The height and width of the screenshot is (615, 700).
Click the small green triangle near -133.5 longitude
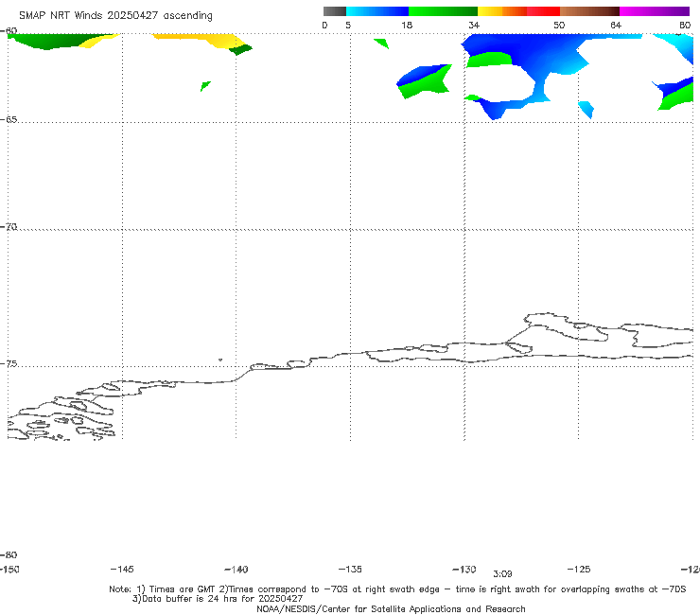(x=382, y=44)
